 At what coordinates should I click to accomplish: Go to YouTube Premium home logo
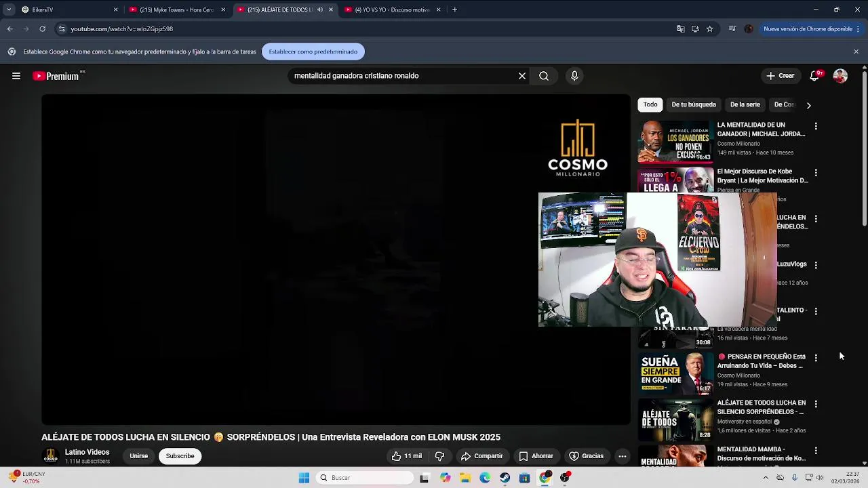click(56, 76)
